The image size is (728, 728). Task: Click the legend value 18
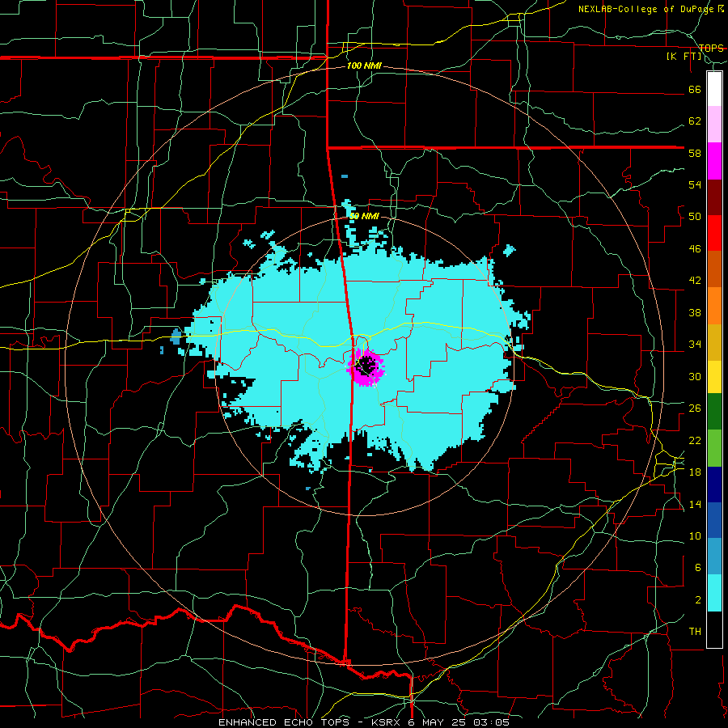coord(695,472)
